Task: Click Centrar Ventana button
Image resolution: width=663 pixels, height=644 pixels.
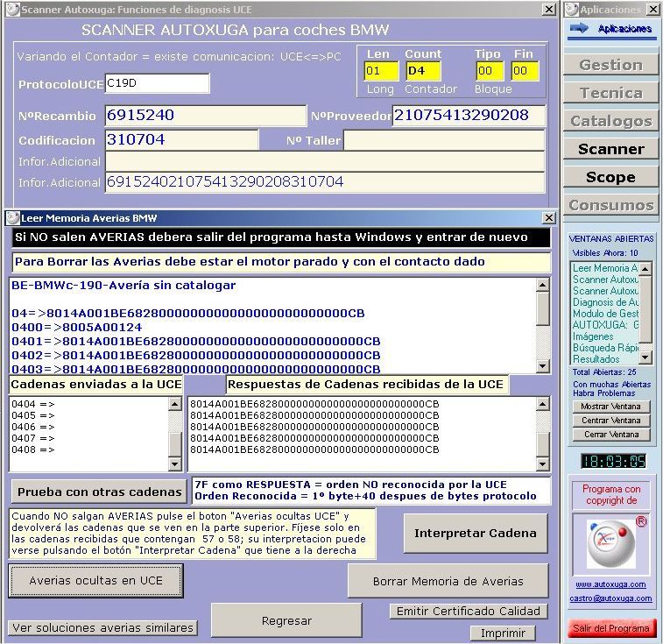Action: [x=611, y=421]
